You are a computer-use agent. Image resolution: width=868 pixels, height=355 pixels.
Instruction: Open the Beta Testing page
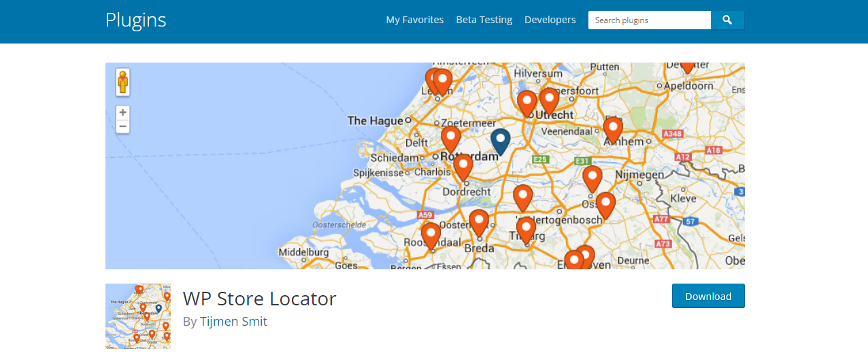484,20
